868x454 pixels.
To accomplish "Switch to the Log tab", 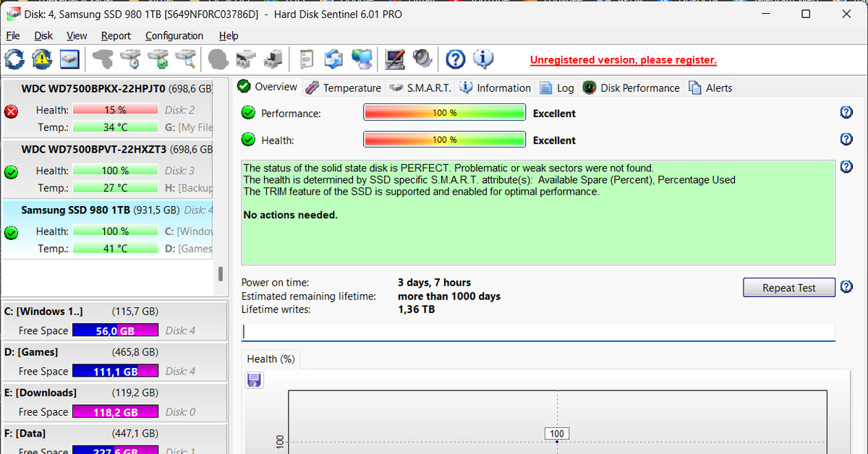I will (557, 87).
